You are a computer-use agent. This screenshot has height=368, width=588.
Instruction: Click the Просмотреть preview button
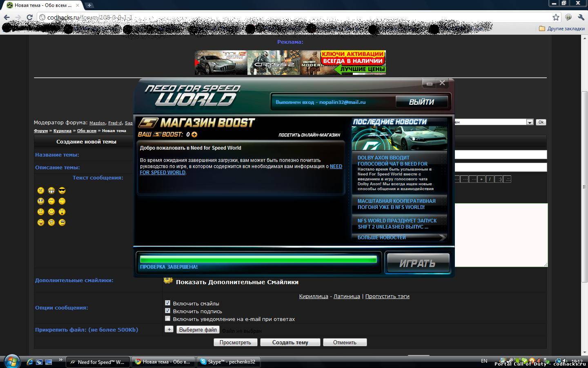[x=235, y=342]
